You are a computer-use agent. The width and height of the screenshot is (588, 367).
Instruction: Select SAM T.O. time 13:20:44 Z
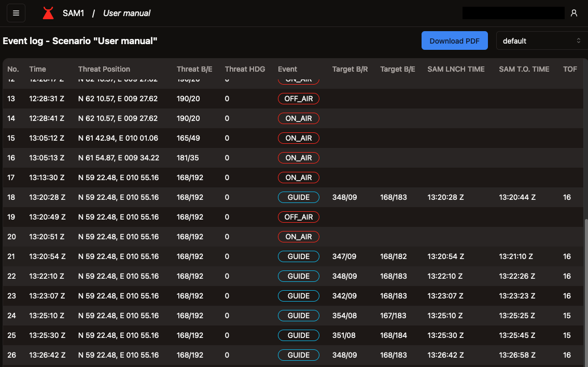[517, 197]
